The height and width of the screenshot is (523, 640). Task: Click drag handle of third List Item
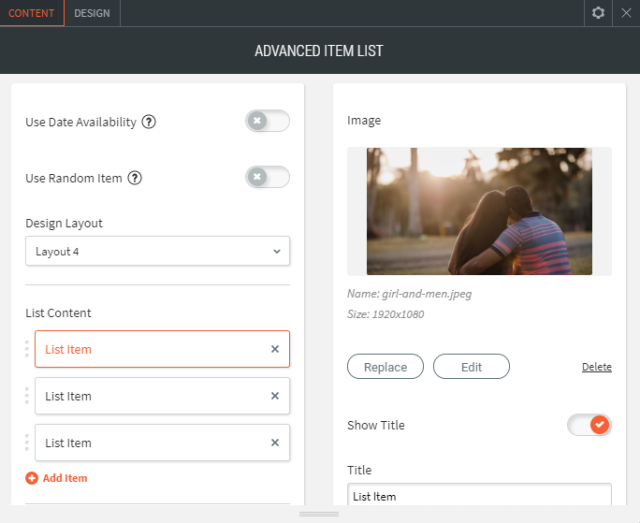27,443
